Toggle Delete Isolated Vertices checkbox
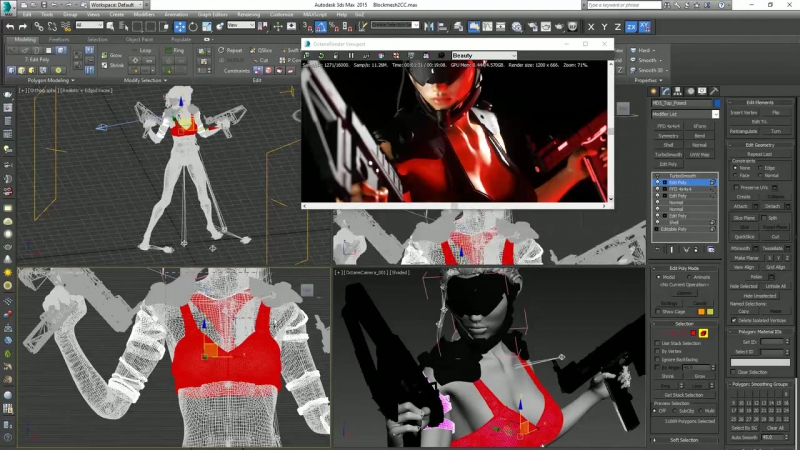 coord(735,320)
